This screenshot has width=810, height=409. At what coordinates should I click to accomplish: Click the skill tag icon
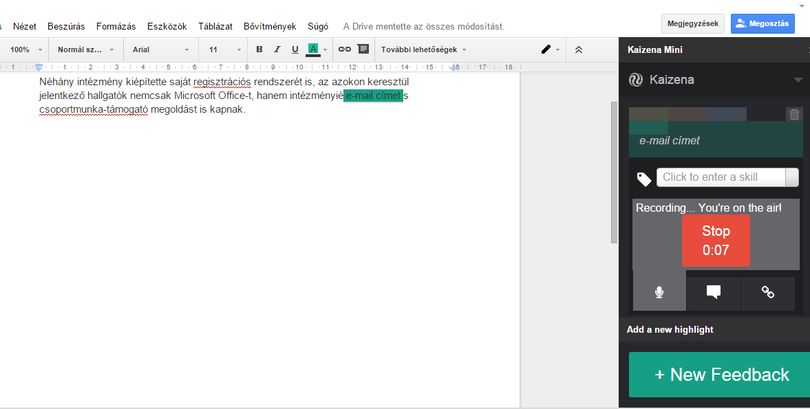coord(644,179)
